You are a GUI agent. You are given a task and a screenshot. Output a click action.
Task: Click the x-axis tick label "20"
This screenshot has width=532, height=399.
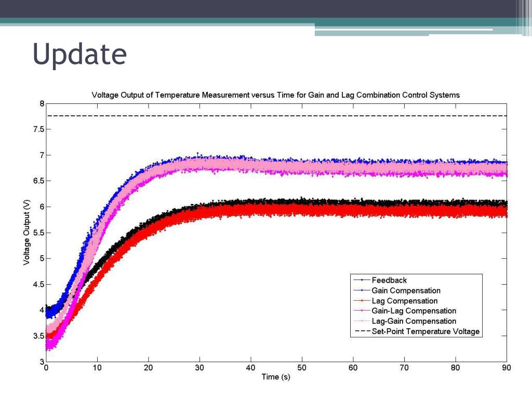[x=148, y=368]
